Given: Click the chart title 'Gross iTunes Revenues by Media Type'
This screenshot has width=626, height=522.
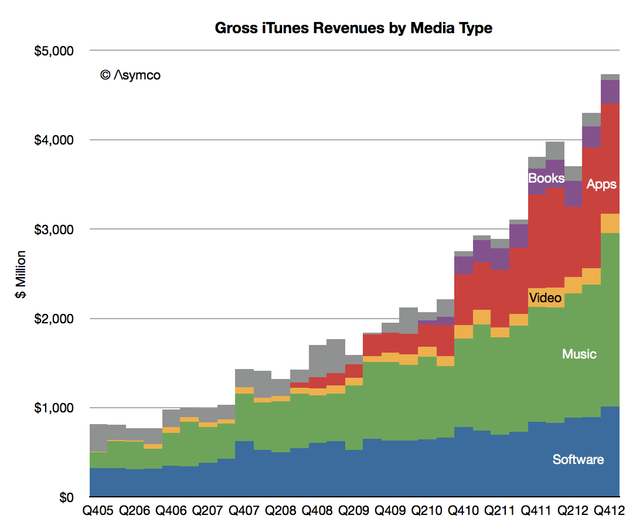Looking at the screenshot, I should [353, 28].
